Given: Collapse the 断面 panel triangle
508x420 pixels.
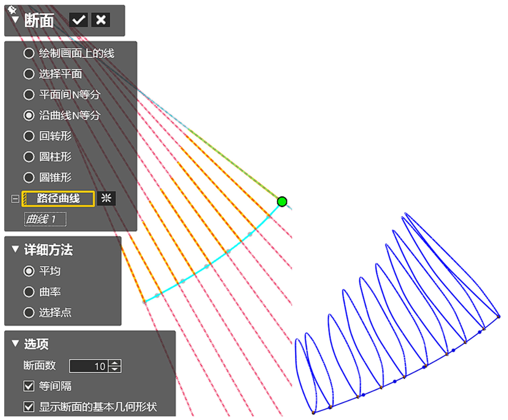Looking at the screenshot, I should pyautogui.click(x=15, y=20).
